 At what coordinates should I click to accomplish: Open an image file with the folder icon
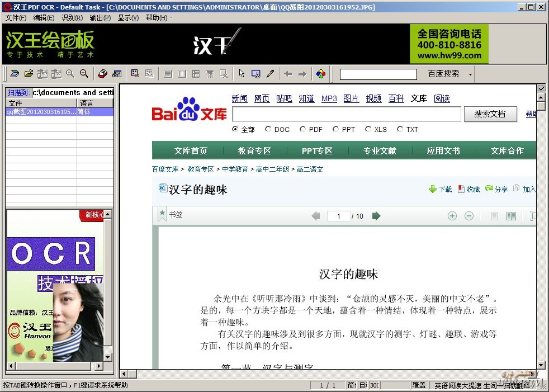(28, 74)
